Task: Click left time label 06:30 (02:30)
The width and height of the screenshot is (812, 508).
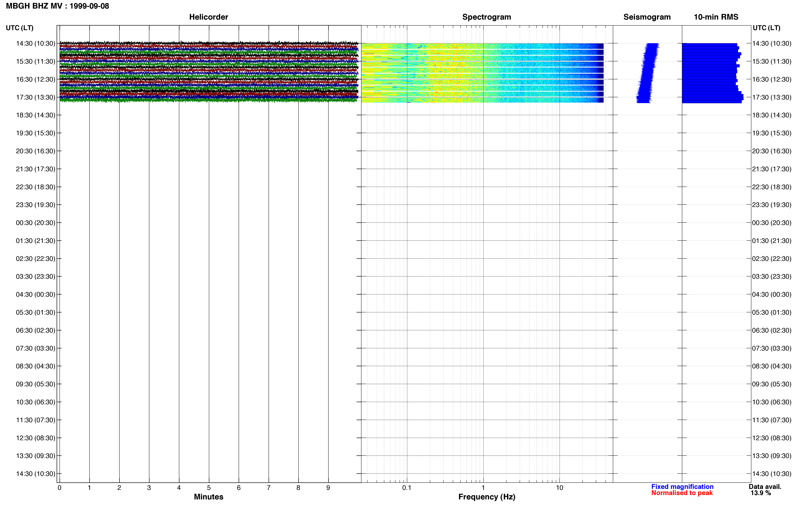Action: point(36,330)
